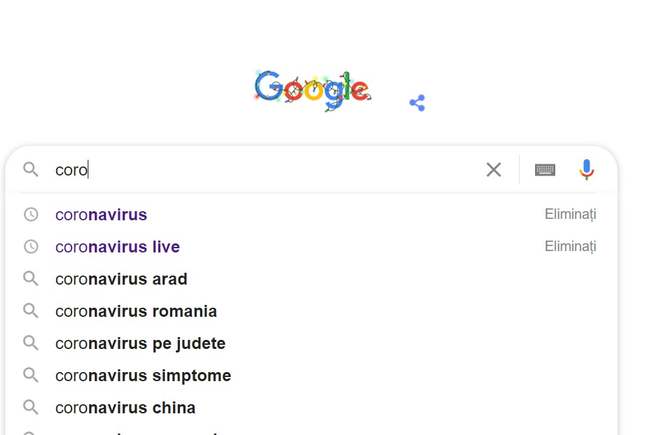Click the Google holiday doodle logo
This screenshot has height=435, width=650.
[313, 90]
